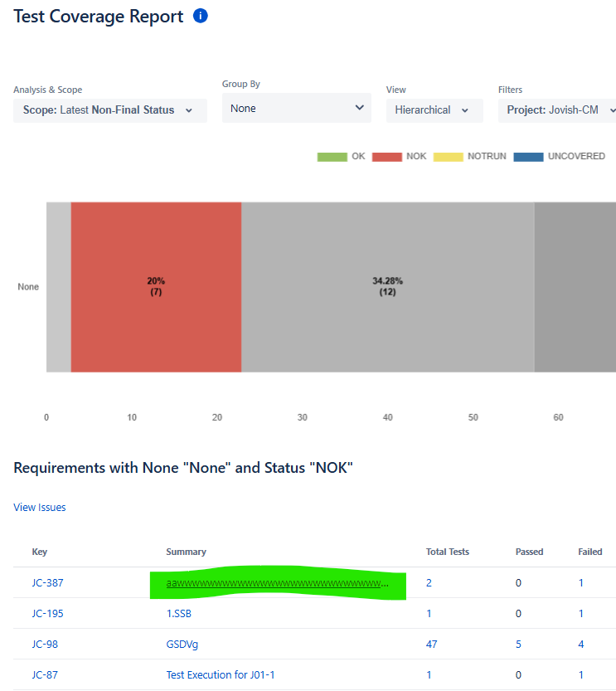
Task: Click the red 20% bar segment
Action: click(156, 287)
